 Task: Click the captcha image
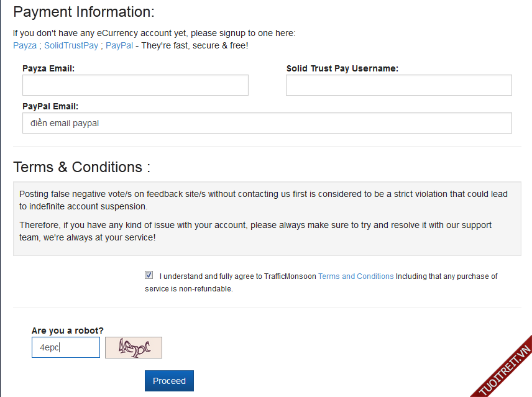134,347
